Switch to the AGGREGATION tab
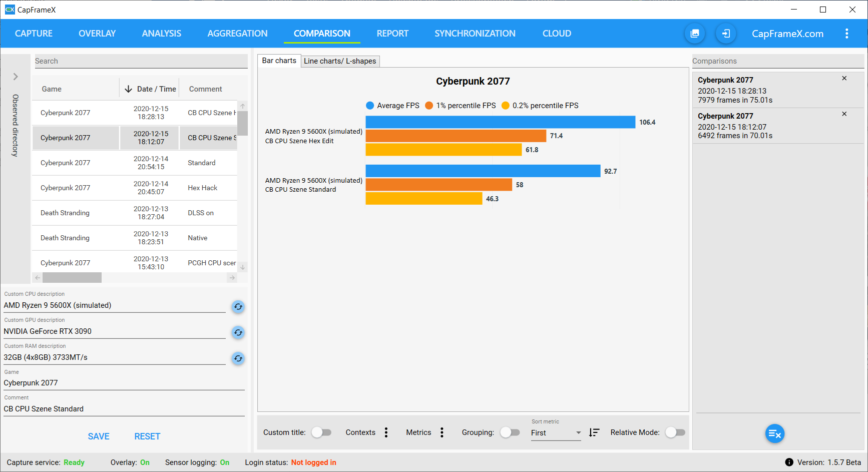868x472 pixels. (237, 34)
